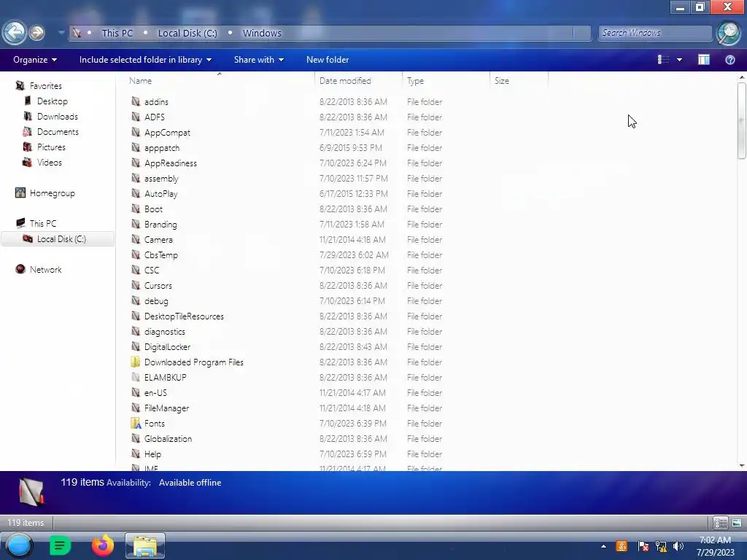The image size is (747, 560).
Task: Select Favorites in the navigation pane
Action: [46, 86]
